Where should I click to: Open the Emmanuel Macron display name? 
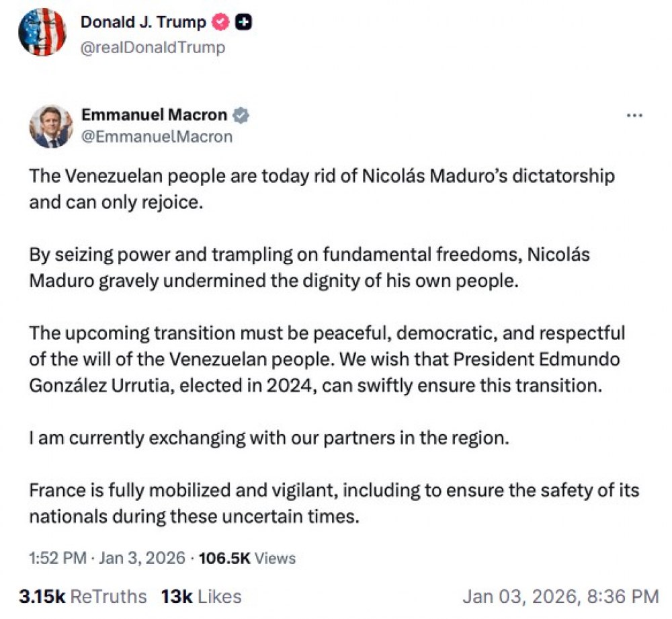point(154,115)
